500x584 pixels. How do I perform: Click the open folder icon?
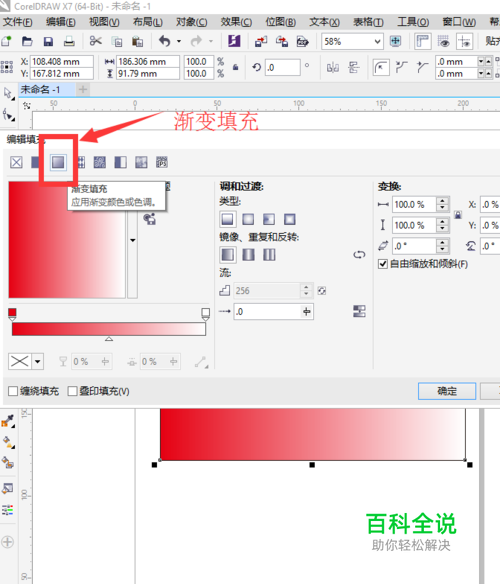point(27,41)
